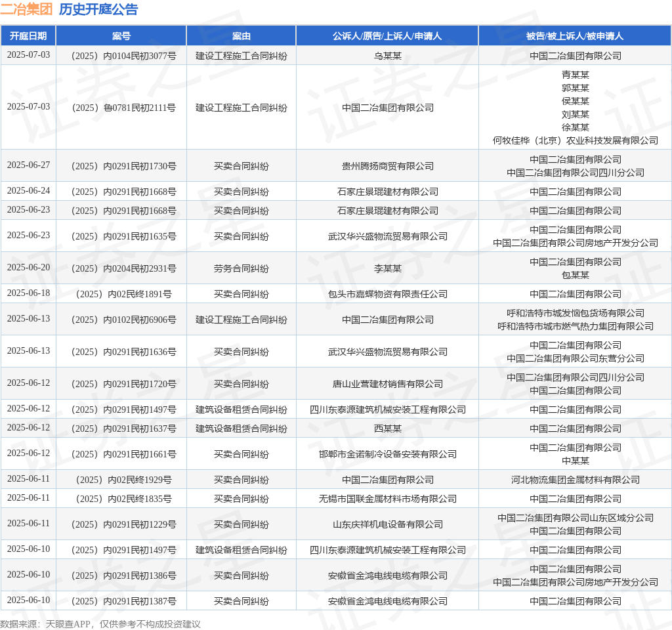672x630 pixels.
Task: Select case number (2025)内02民终1835号
Action: [121, 499]
